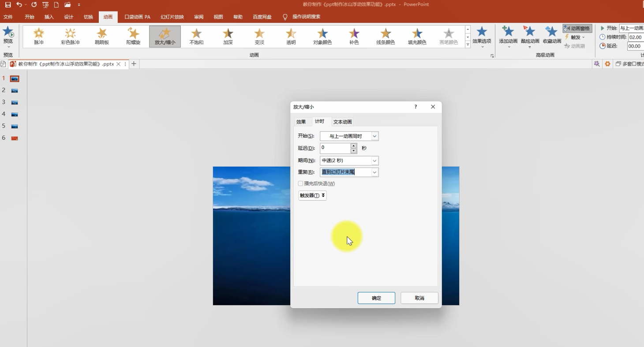
Task: Open the Undo history dropdown arrow
Action: click(26, 4)
